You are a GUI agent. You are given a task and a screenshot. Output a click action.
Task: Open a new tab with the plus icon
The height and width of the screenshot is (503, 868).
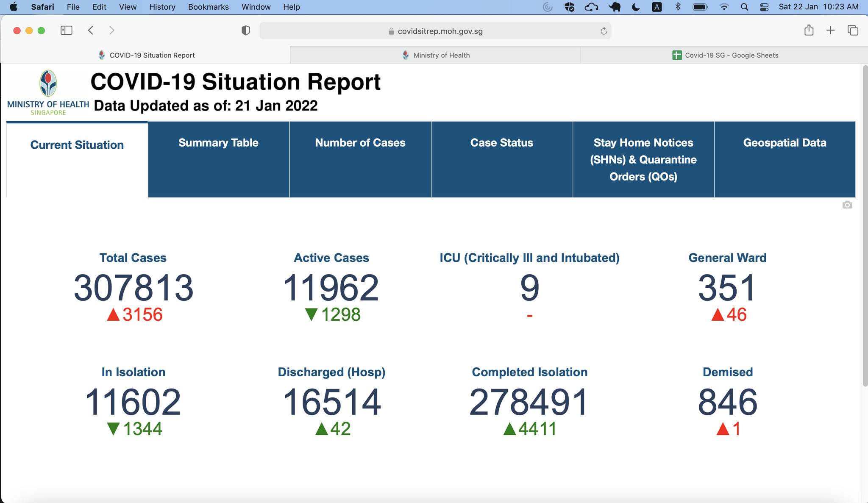point(830,30)
